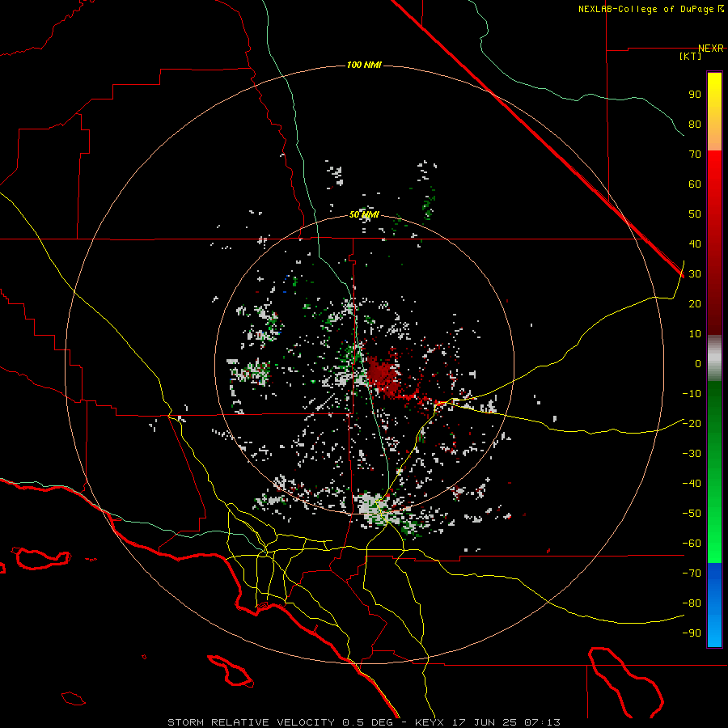Click the -20 scale tick label
The width and height of the screenshot is (728, 728).
(x=692, y=423)
